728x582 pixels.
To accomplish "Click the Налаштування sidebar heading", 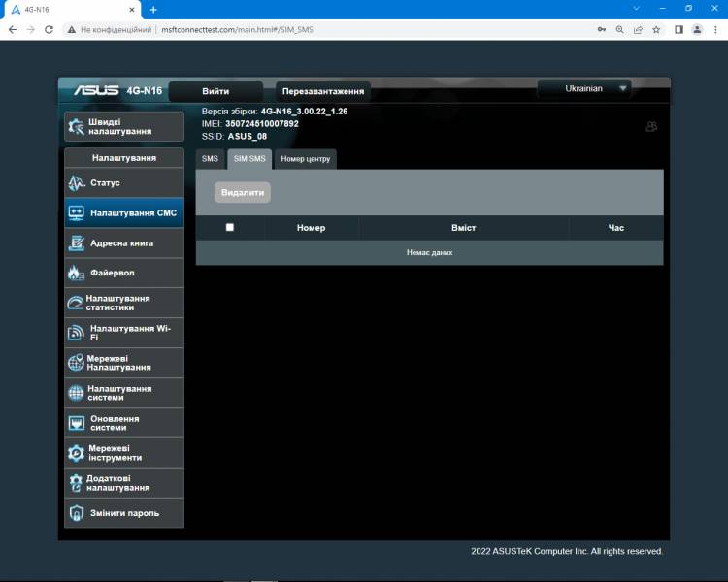I will [x=124, y=158].
